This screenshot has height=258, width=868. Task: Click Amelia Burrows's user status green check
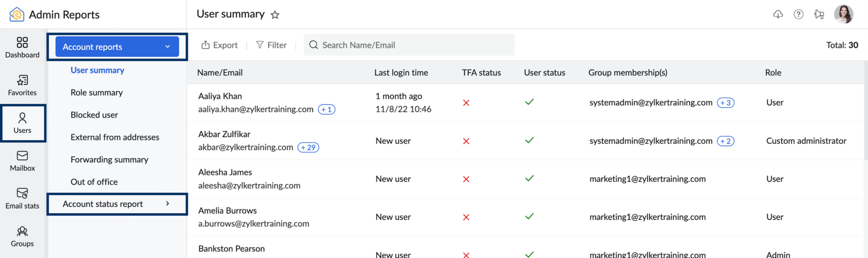[x=529, y=216]
